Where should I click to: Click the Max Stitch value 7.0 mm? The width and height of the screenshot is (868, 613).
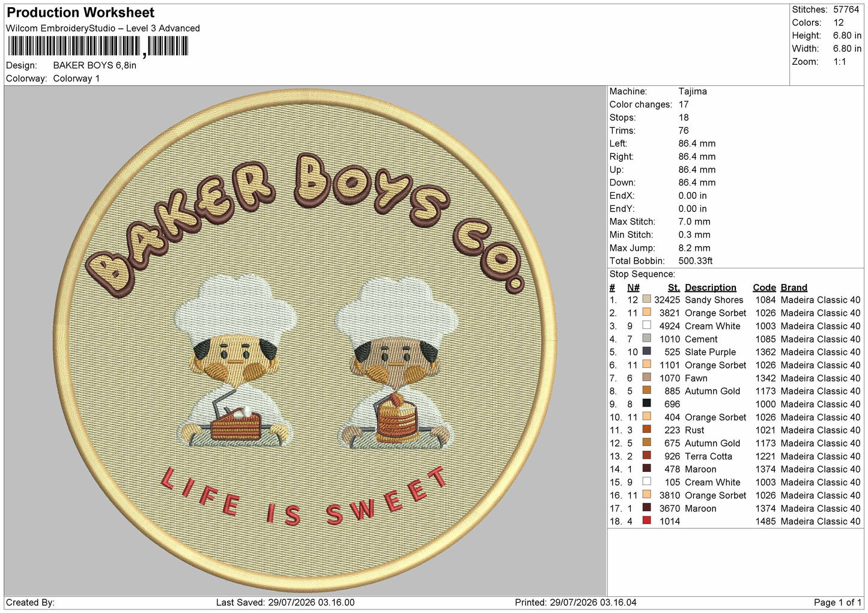[694, 222]
